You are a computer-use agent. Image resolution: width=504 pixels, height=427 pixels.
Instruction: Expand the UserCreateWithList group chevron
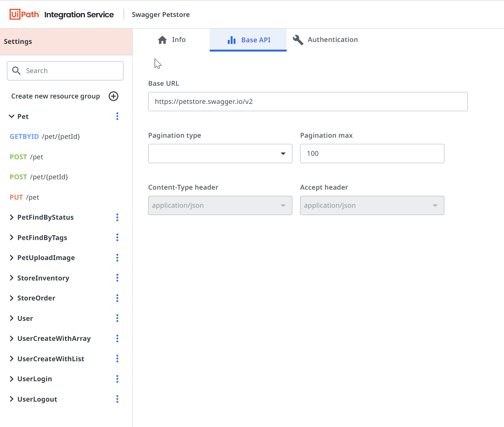pyautogui.click(x=12, y=359)
